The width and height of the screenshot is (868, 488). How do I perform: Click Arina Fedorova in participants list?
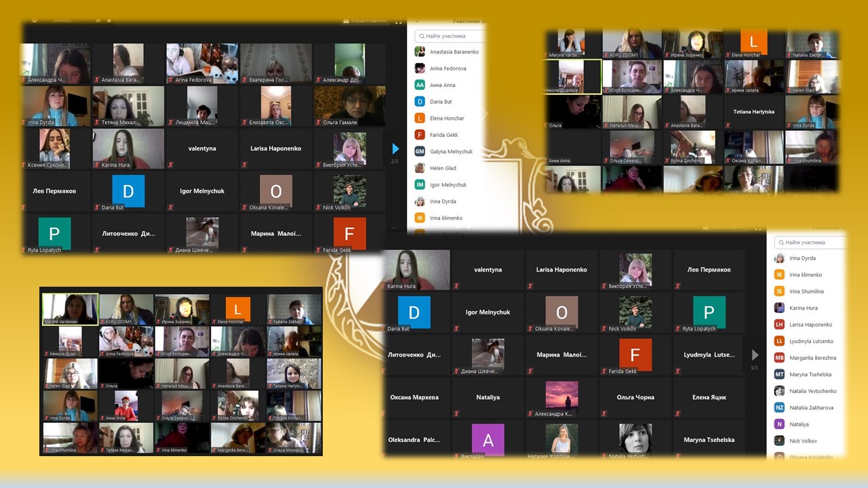[x=448, y=68]
